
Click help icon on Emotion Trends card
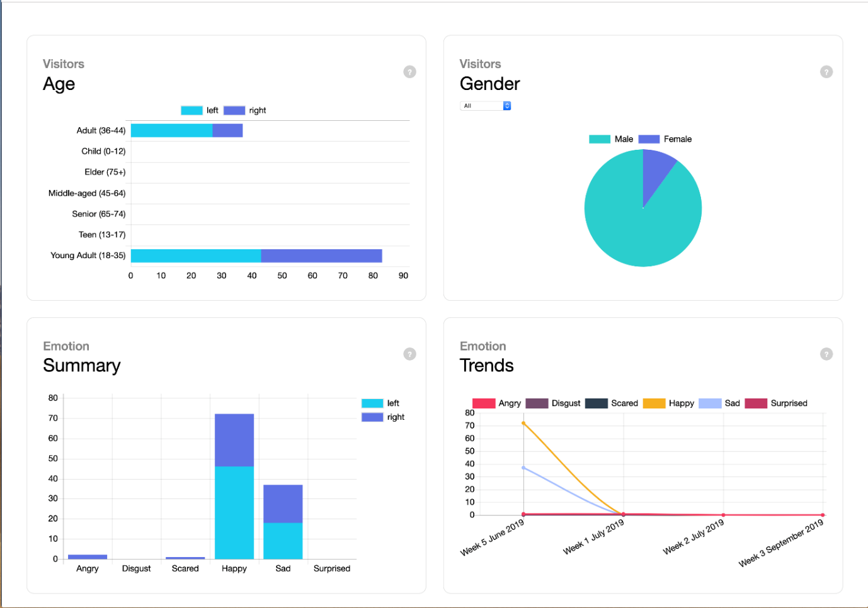[826, 354]
